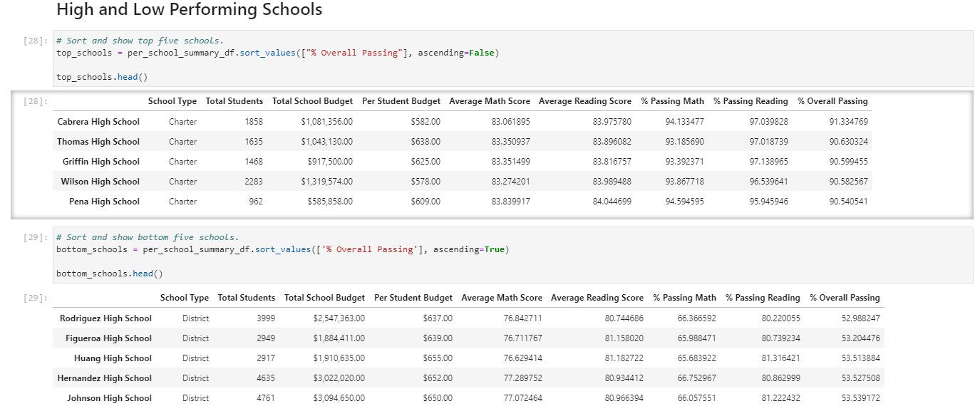Image resolution: width=980 pixels, height=416 pixels.
Task: Click District type for Hernandez High School
Action: click(x=195, y=378)
